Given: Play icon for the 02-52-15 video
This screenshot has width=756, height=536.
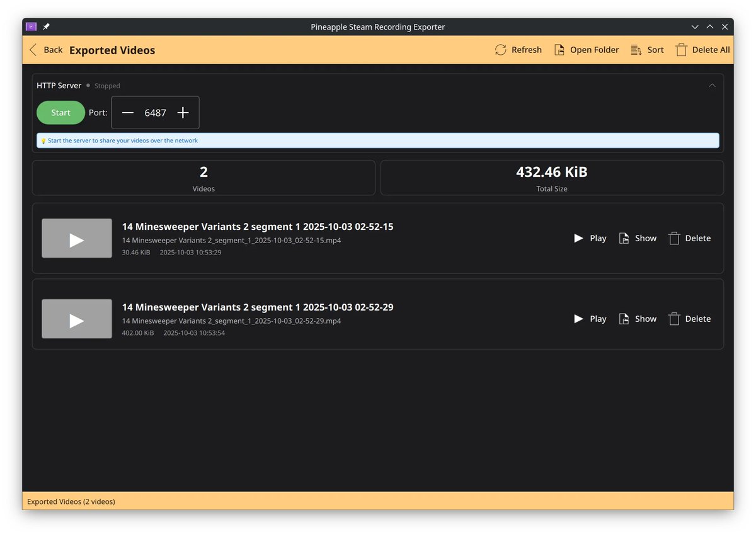Looking at the screenshot, I should coord(578,238).
